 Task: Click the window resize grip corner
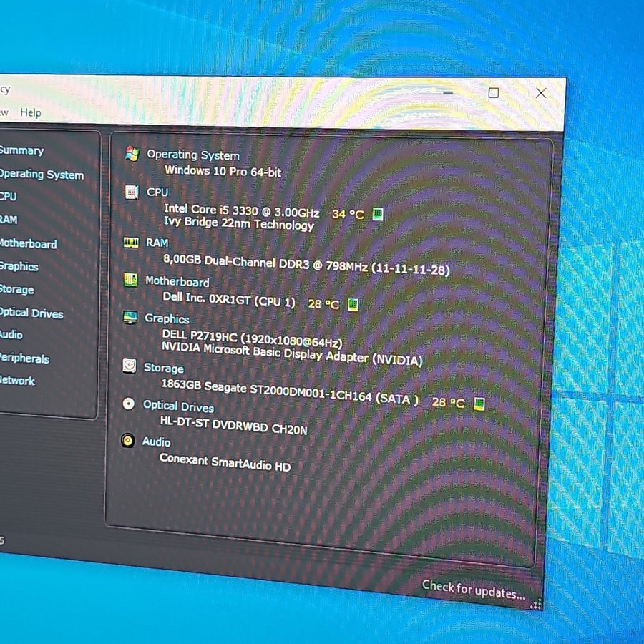tap(536, 604)
